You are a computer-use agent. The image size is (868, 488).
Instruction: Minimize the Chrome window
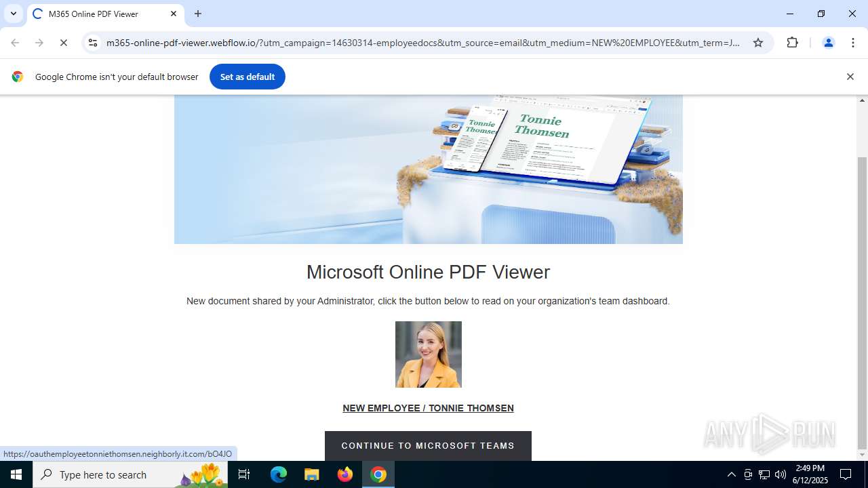[790, 14]
